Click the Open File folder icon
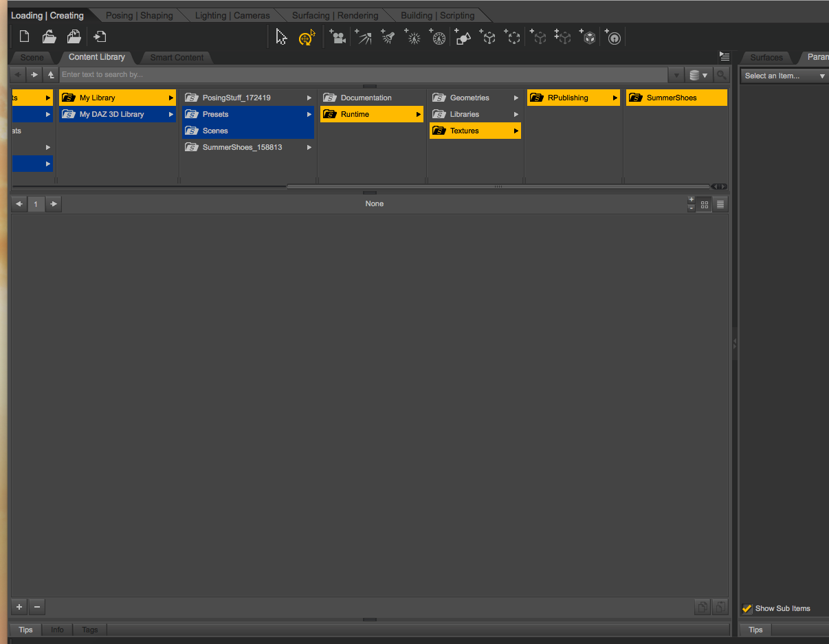The width and height of the screenshot is (829, 644). tap(49, 37)
